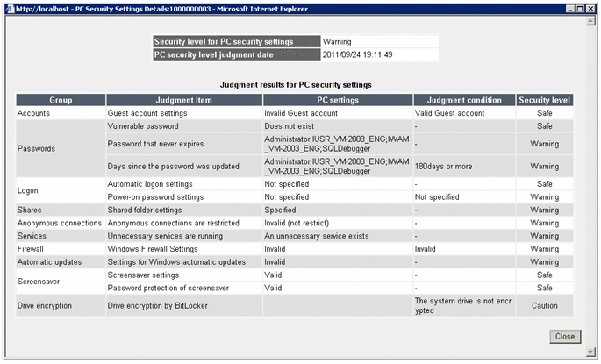The width and height of the screenshot is (601, 364).
Task: Click Caution level for Drive encryption
Action: pyautogui.click(x=544, y=306)
